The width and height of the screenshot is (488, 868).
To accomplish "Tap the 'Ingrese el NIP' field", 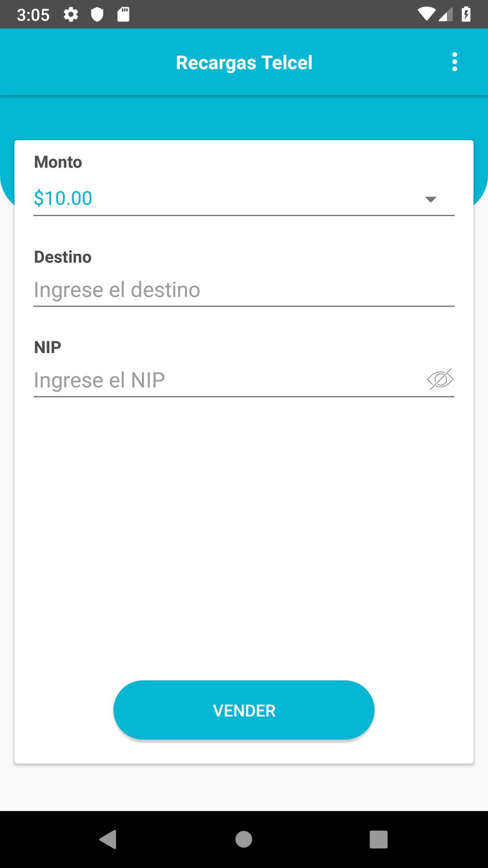I will click(226, 380).
